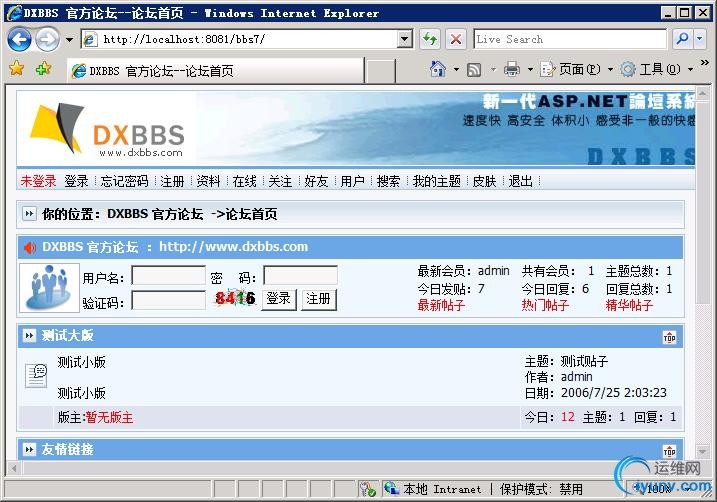Screen dimensions: 717x502
Task: Open the 好友 menu item
Action: tap(316, 182)
